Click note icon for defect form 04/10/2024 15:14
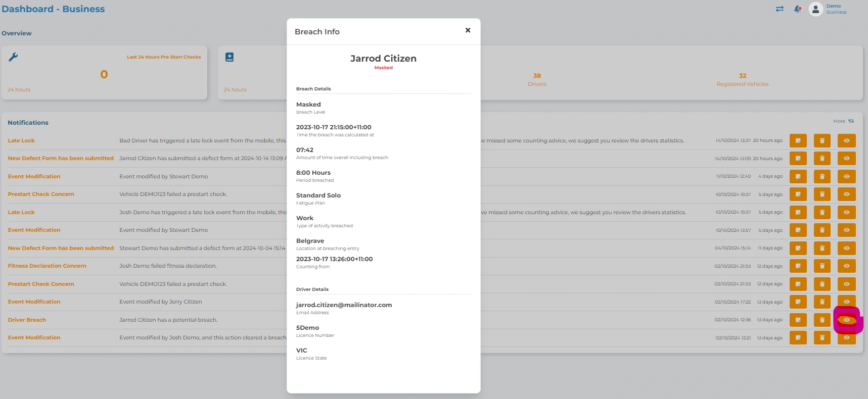868x399 pixels. [798, 248]
